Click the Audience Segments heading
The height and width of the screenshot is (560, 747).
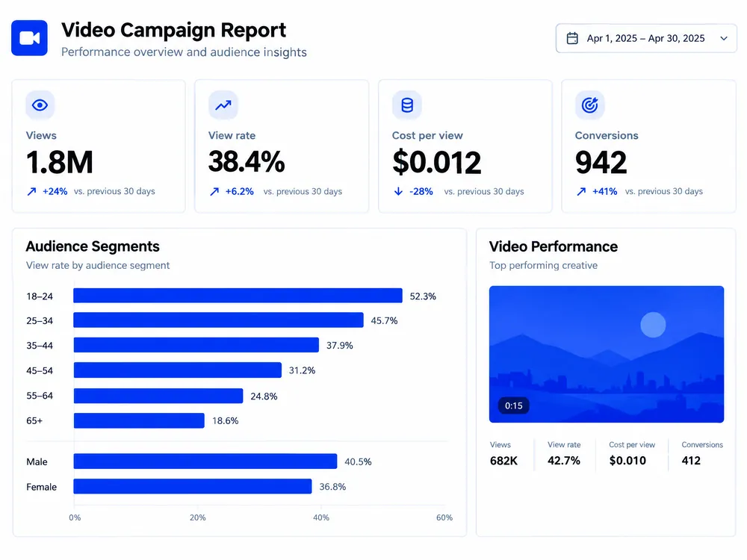tap(93, 246)
